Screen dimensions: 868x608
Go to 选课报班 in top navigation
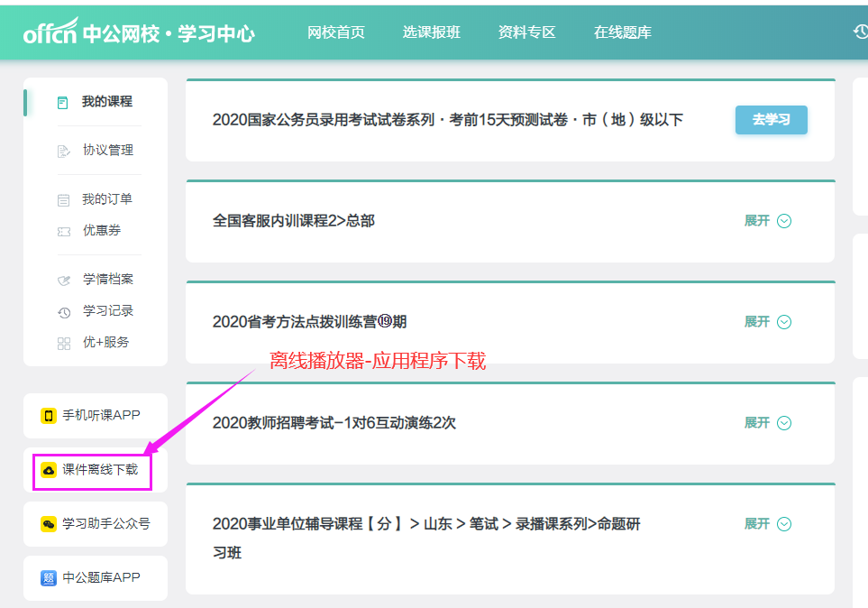coord(431,32)
